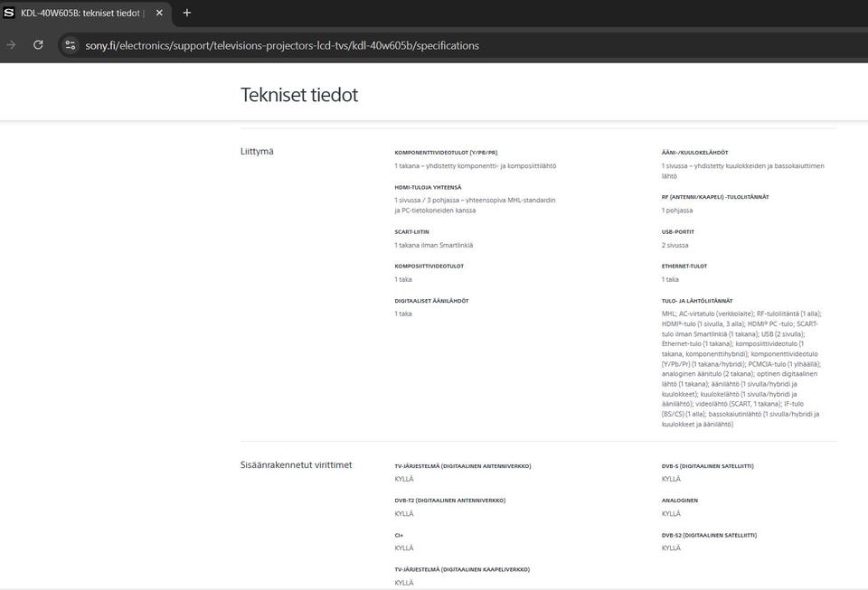
Task: Open a new browser tab
Action: point(187,13)
